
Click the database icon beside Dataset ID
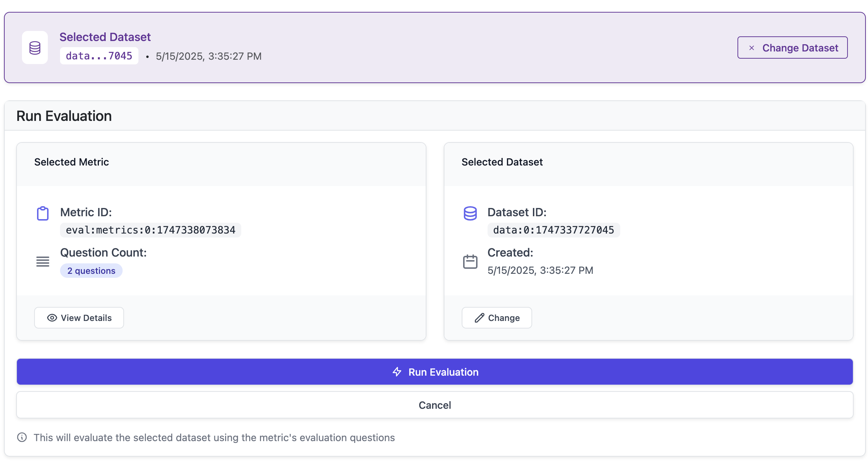(470, 213)
